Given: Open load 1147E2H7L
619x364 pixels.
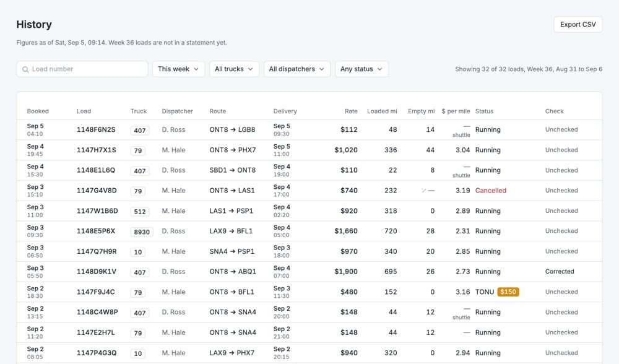Looking at the screenshot, I should [95, 332].
